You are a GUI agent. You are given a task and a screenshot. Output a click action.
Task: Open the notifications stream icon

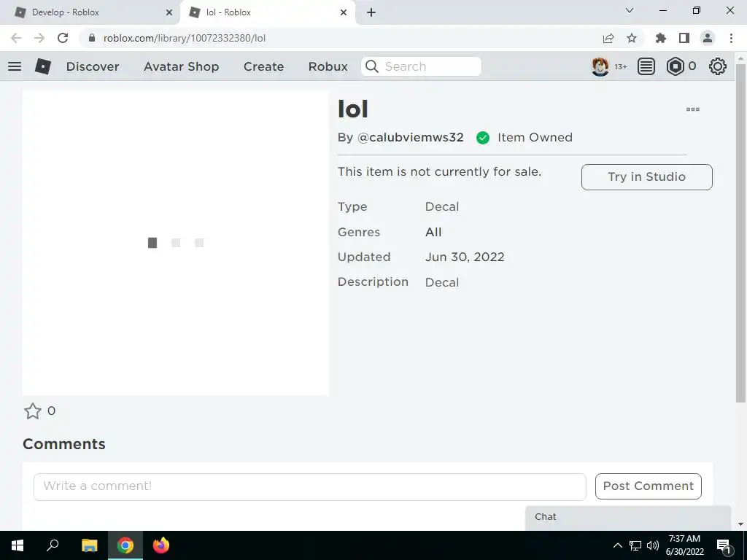pos(646,66)
